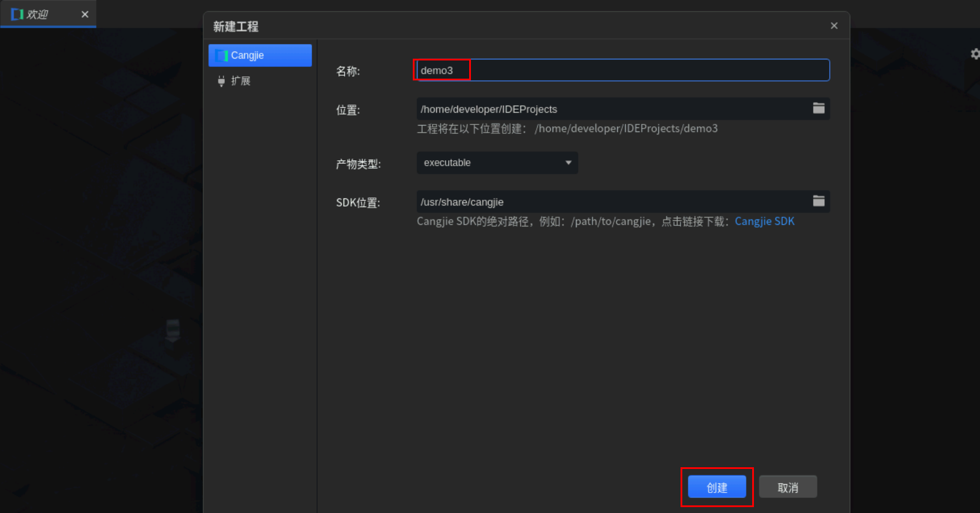The height and width of the screenshot is (513, 980).
Task: Browse folder for project location
Action: [819, 109]
